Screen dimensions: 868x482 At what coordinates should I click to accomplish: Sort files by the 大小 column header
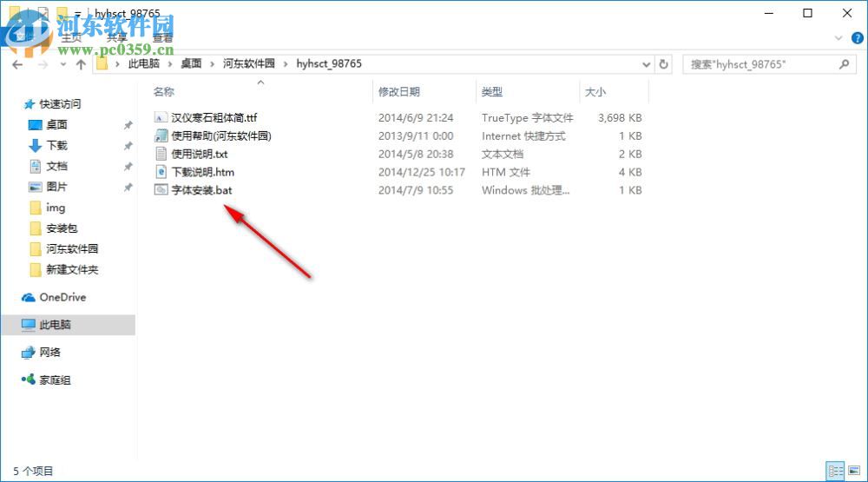[x=595, y=92]
